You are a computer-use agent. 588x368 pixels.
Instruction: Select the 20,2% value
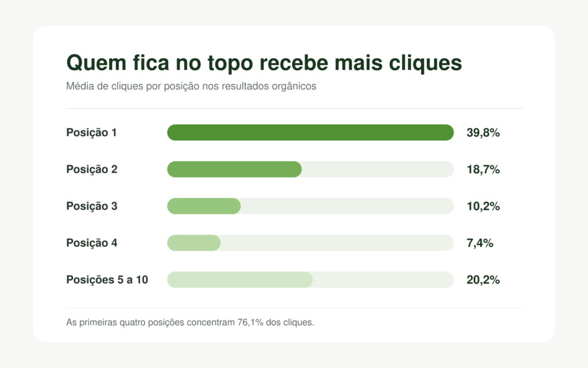tap(483, 280)
